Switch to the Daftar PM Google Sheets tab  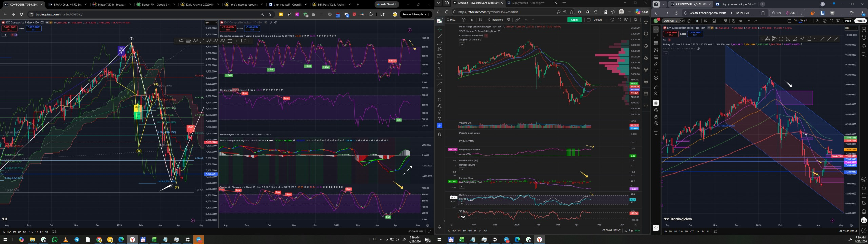pos(155,5)
